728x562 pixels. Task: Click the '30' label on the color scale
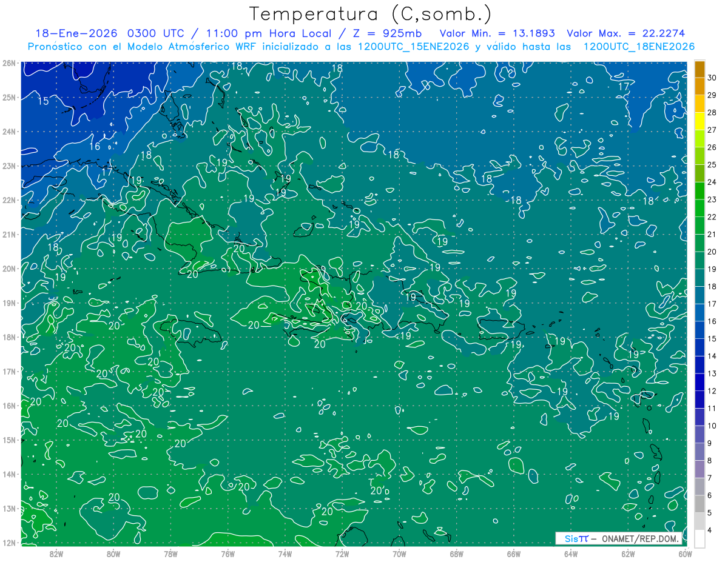coord(712,78)
